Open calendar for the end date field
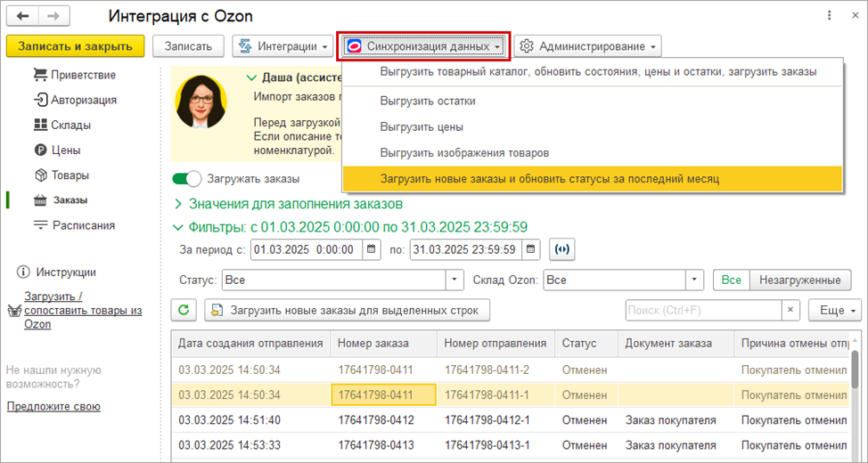Image resolution: width=868 pixels, height=463 pixels. tap(531, 249)
